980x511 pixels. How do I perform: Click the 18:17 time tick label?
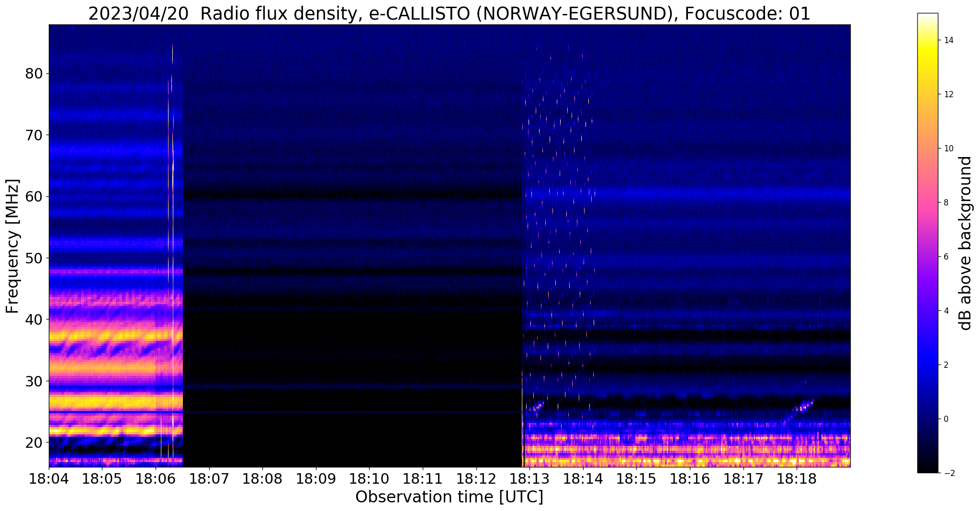pos(743,478)
